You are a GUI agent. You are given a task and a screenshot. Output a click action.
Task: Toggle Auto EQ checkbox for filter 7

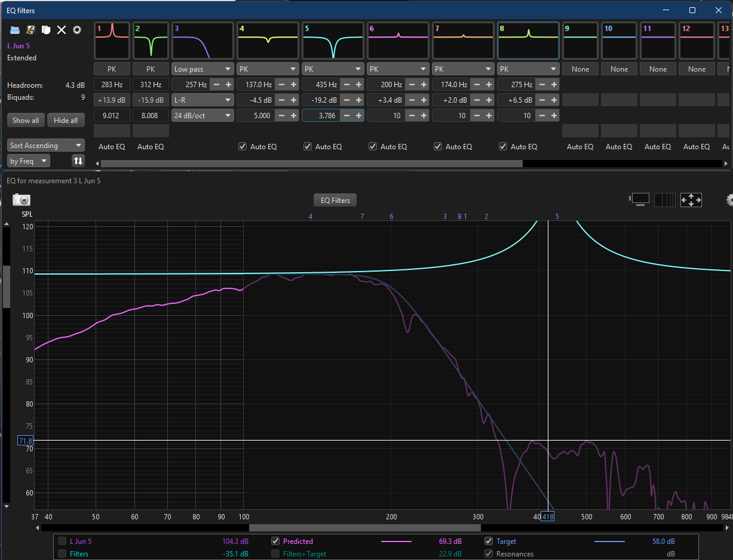click(x=438, y=146)
